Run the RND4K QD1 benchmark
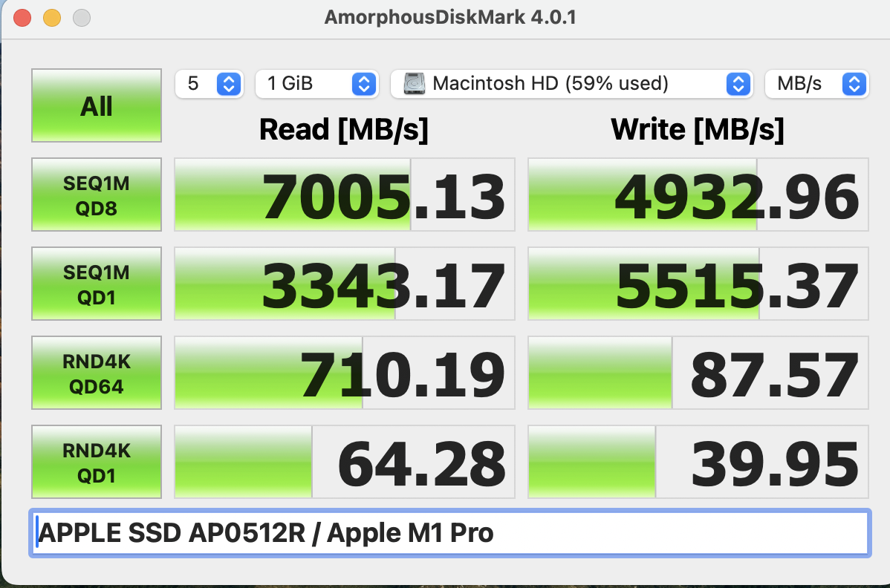The height and width of the screenshot is (588, 890). [x=96, y=460]
